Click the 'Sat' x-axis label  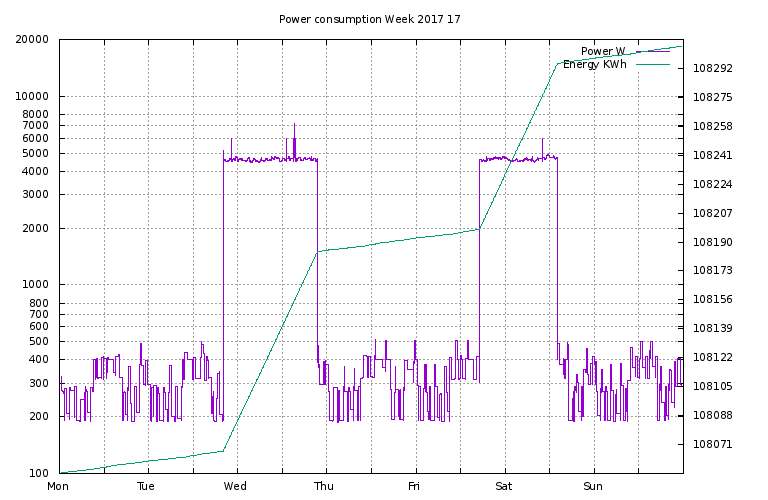click(x=504, y=486)
